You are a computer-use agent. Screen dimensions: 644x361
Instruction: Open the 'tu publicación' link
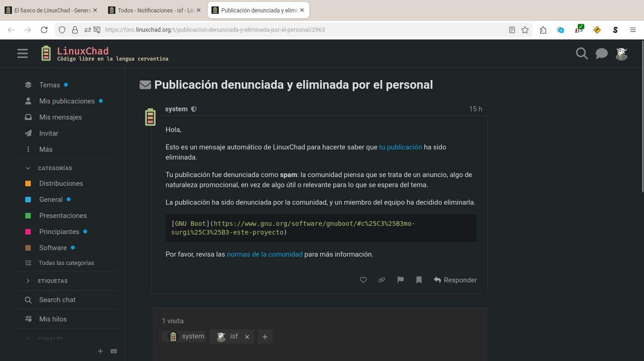point(400,147)
